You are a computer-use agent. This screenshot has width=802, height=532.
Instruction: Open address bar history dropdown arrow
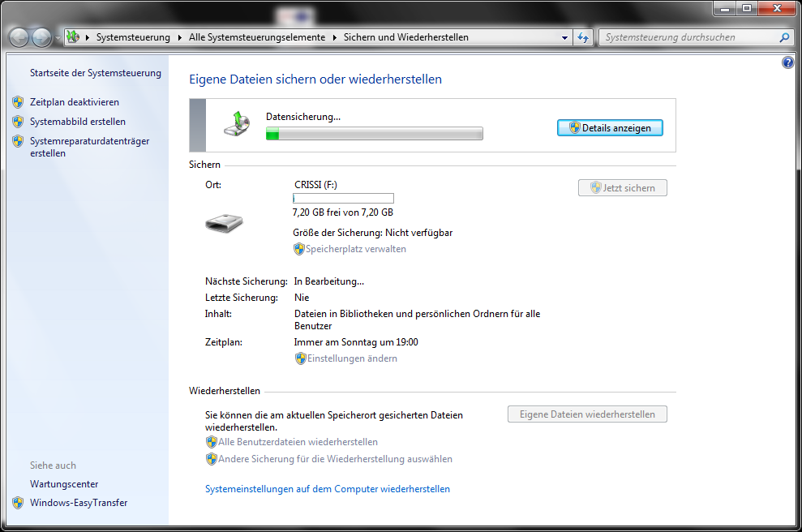(x=565, y=37)
